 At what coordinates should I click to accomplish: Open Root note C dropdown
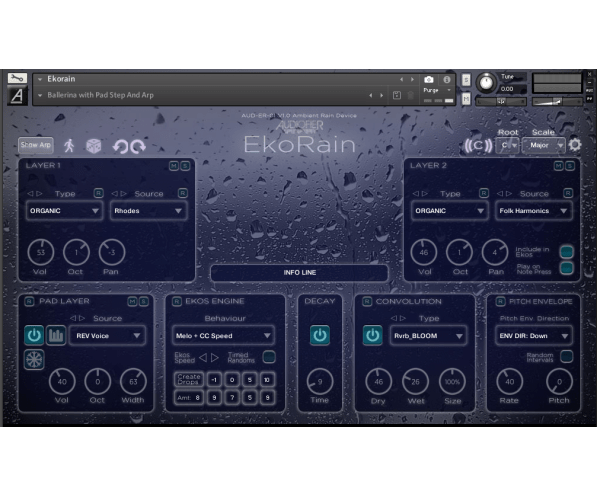[508, 145]
